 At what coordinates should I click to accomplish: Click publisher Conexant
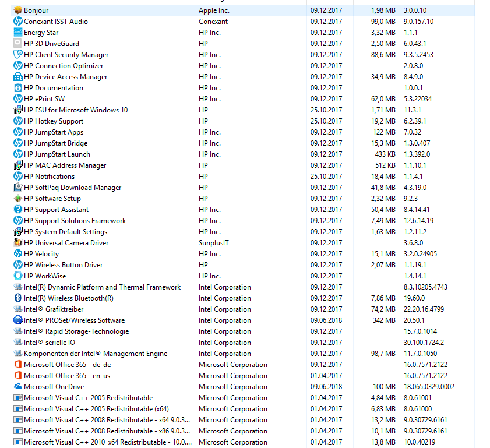(213, 21)
